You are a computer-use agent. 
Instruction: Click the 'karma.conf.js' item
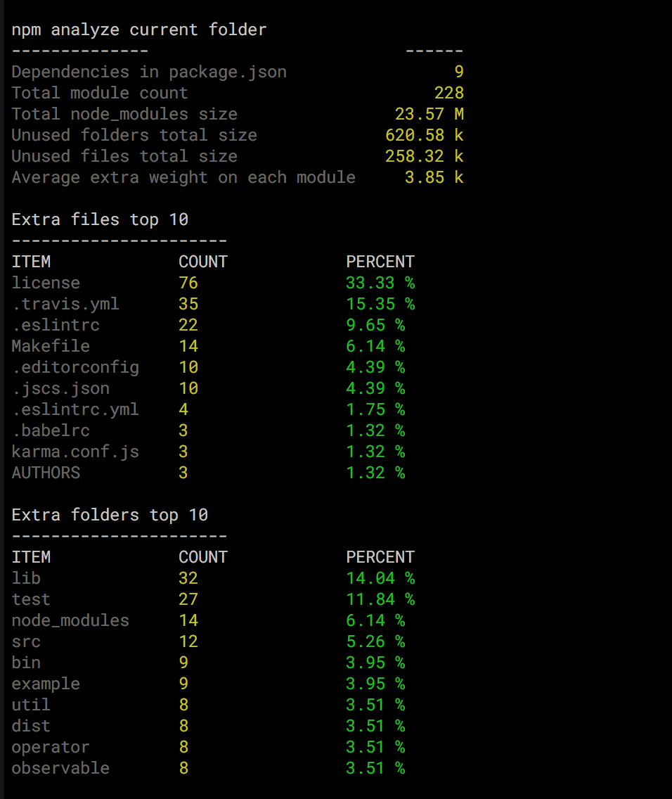(x=75, y=452)
